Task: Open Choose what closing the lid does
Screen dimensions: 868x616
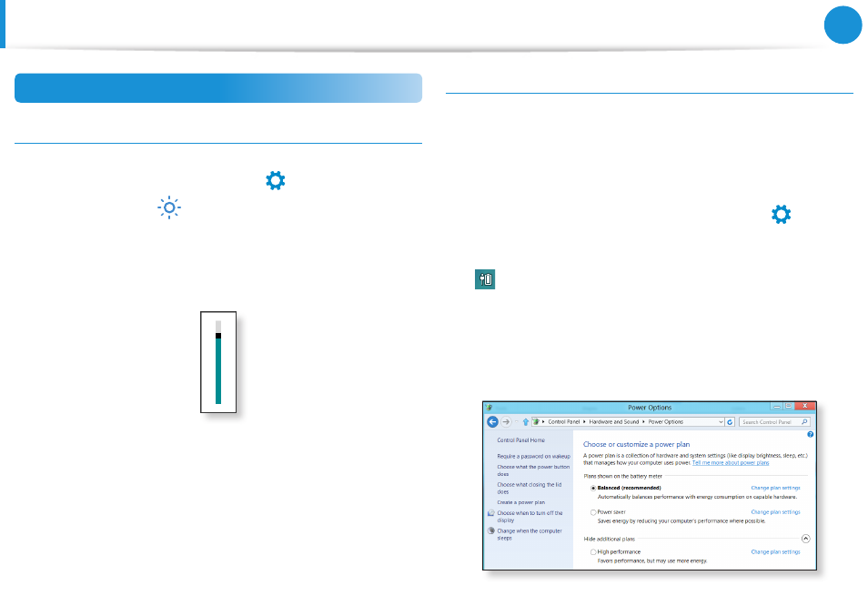Action: pyautogui.click(x=530, y=488)
